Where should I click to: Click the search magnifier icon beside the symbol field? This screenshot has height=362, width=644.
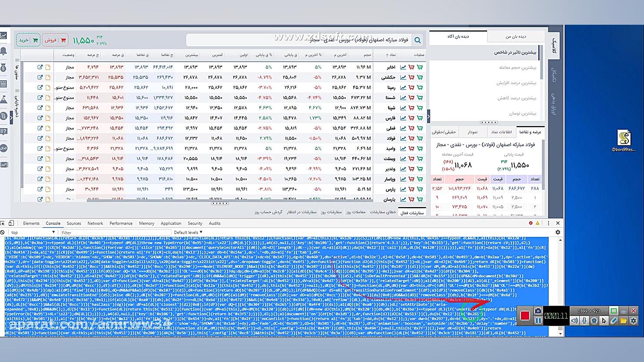418,40
